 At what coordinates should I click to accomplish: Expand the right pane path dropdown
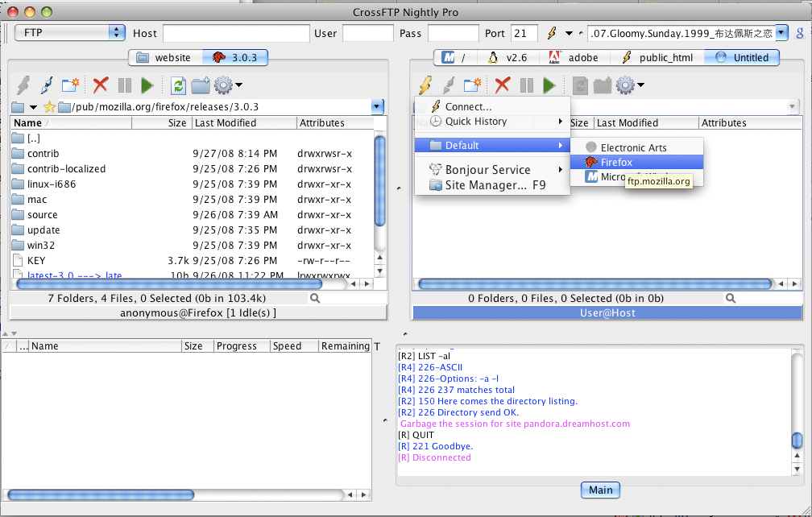792,107
